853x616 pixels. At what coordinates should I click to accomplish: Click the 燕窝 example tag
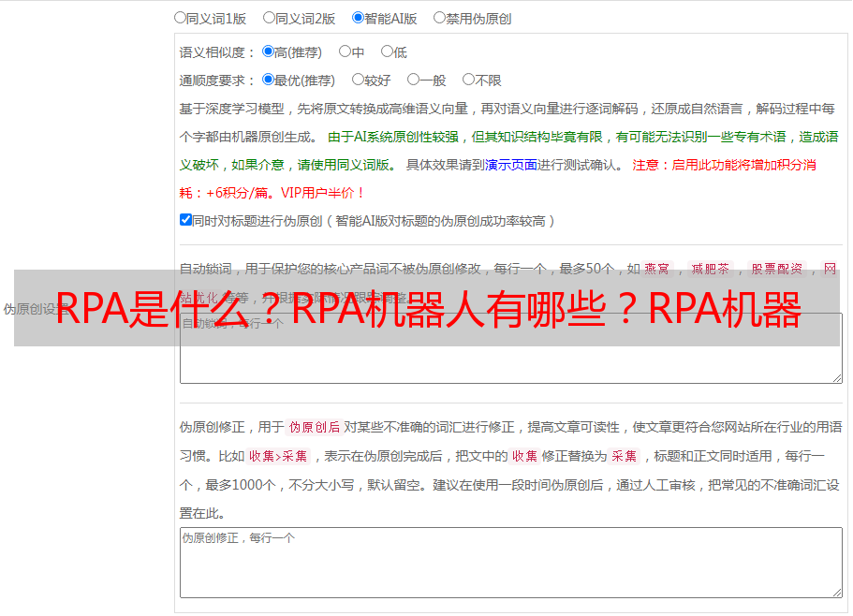[656, 269]
